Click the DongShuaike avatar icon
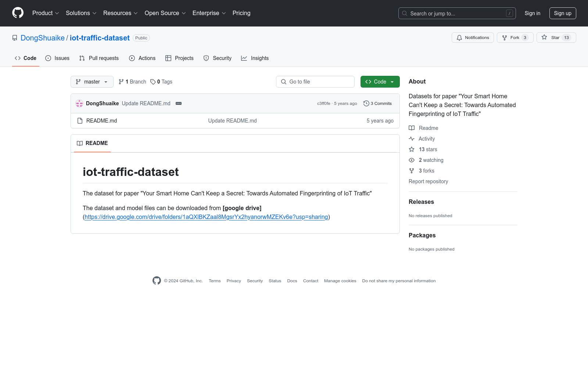This screenshot has width=588, height=368. coord(79,103)
